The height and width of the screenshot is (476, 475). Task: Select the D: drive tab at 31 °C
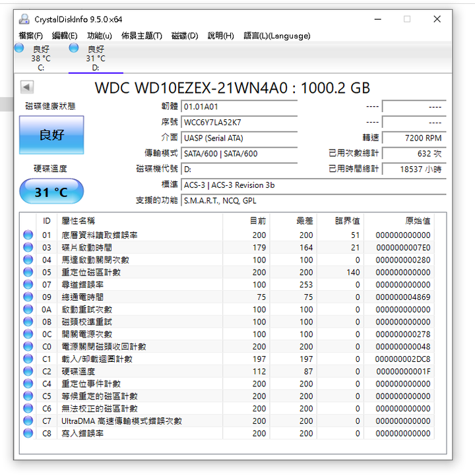point(96,58)
